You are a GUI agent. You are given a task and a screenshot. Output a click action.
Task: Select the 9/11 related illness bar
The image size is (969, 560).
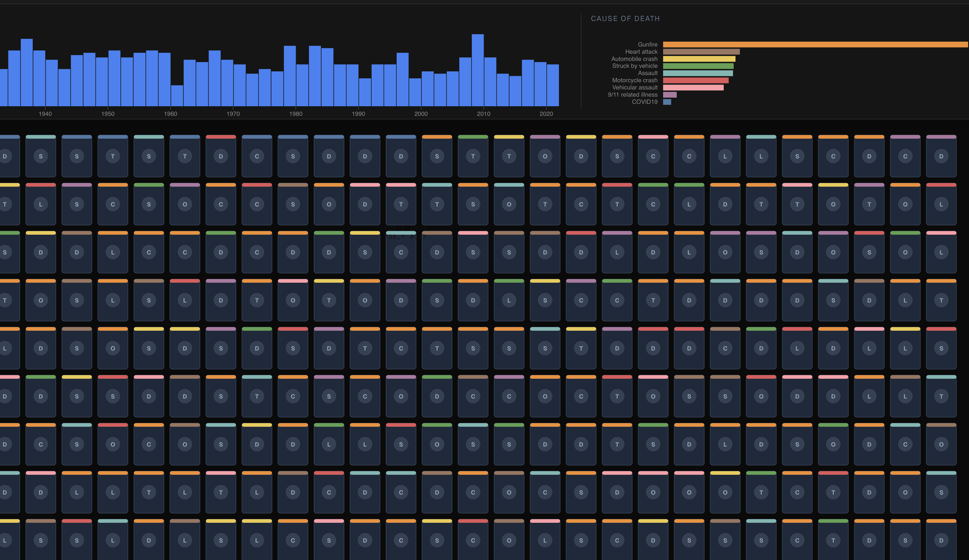669,95
